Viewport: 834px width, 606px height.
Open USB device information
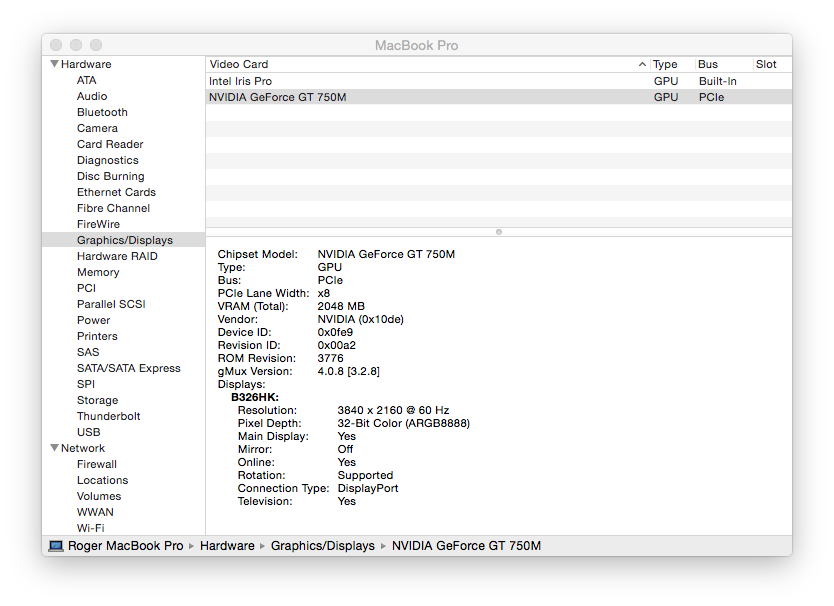88,432
